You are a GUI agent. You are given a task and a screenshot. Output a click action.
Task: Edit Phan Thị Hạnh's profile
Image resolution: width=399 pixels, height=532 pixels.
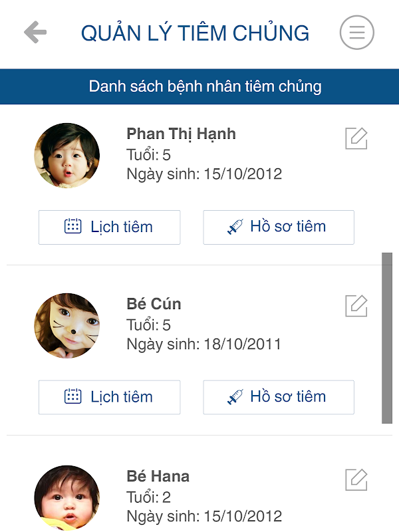pyautogui.click(x=356, y=138)
